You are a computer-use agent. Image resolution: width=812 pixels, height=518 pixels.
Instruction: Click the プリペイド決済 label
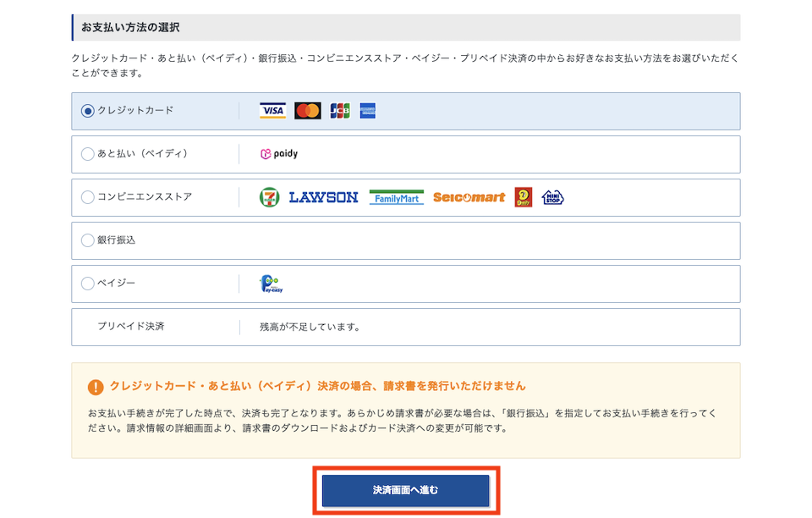point(131,327)
